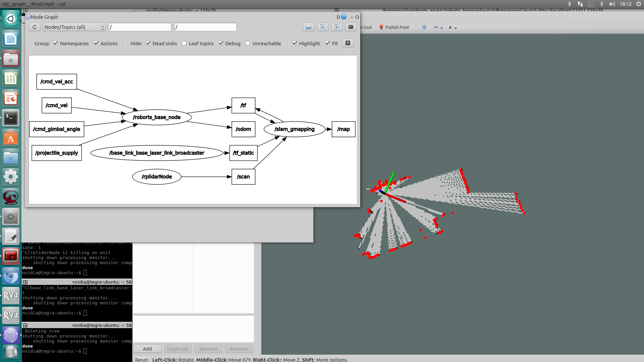Click the fit-in-view button beside the Fit checkbox
Viewport: 644px width, 362px height.
(347, 43)
